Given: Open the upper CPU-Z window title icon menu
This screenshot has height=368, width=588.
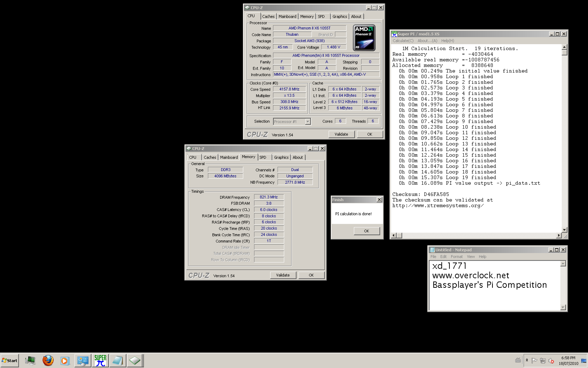Looking at the screenshot, I should [247, 7].
